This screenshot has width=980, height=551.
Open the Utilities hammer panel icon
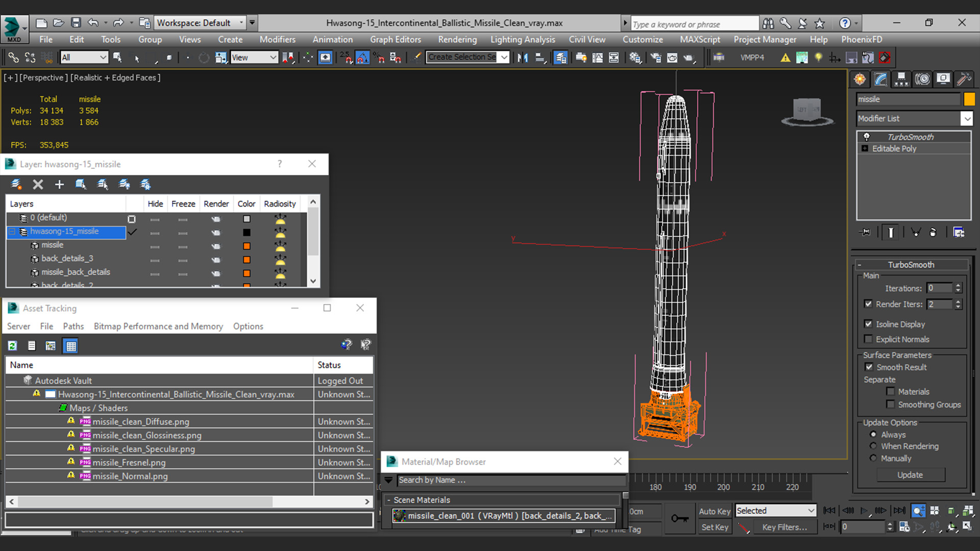(x=964, y=79)
